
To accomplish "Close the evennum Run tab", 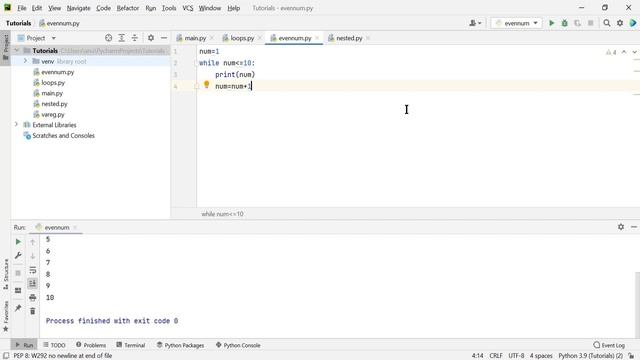I will point(75,227).
